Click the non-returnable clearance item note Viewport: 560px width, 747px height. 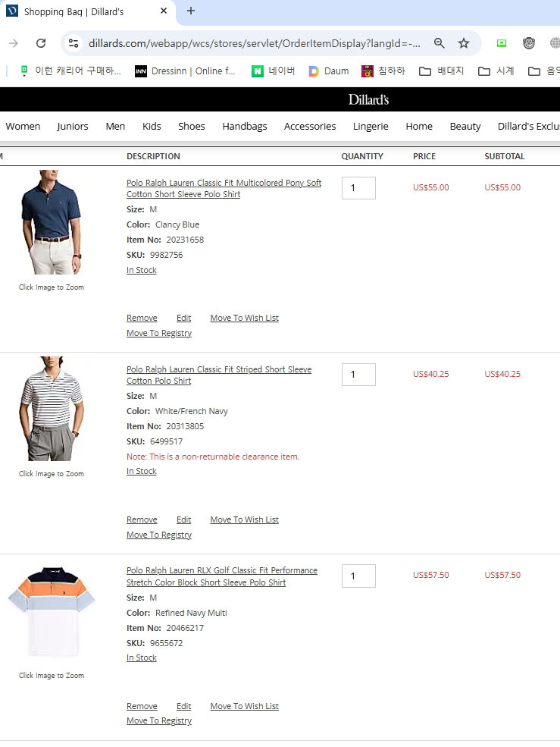click(213, 457)
